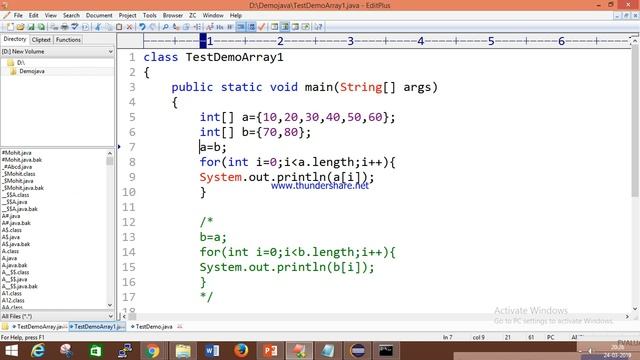Viewport: 640px width, 360px height.
Task: Select file A.class in list
Action: tap(10, 251)
